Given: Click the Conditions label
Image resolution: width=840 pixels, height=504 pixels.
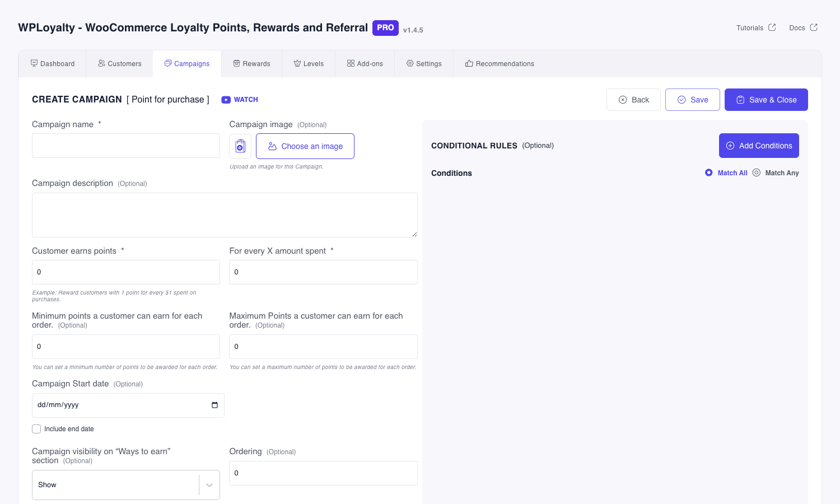Looking at the screenshot, I should click(x=451, y=173).
